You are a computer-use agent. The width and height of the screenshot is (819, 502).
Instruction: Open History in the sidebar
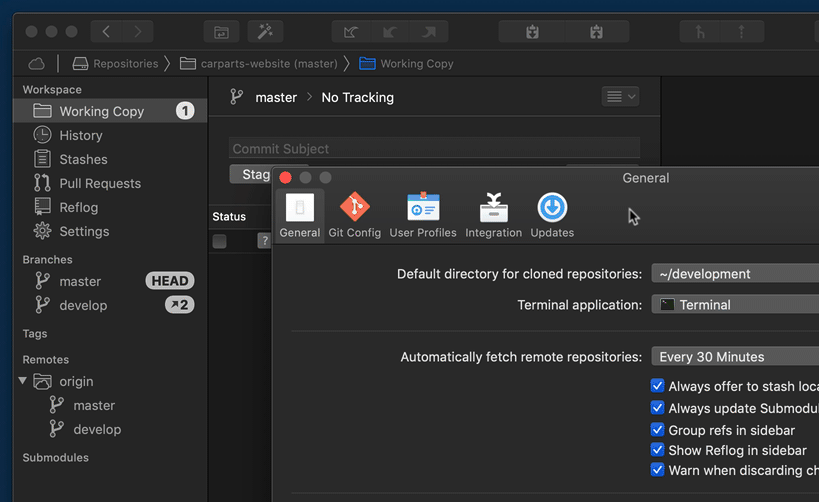(x=110, y=135)
